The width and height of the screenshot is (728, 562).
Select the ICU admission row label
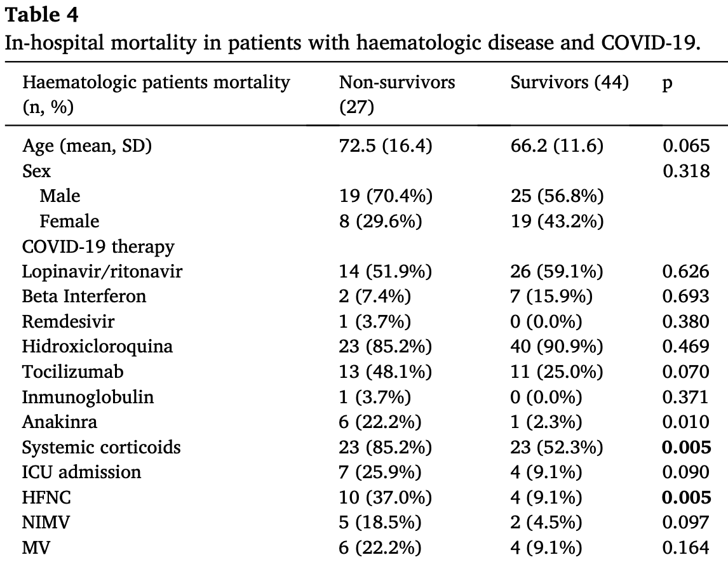(81, 472)
